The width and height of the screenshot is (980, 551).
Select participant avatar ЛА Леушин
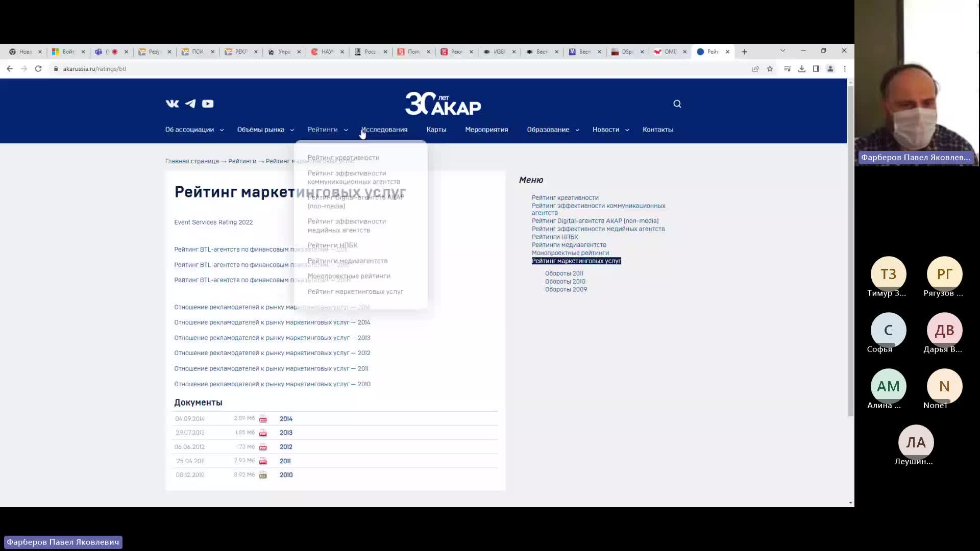916,443
